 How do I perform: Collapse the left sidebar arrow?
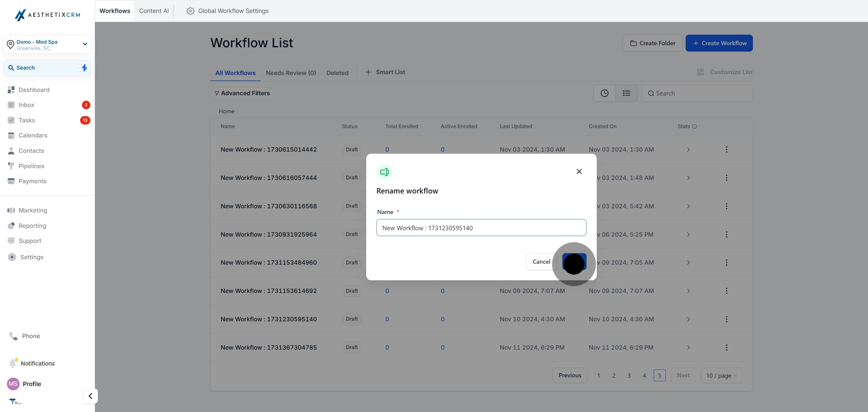tap(90, 396)
